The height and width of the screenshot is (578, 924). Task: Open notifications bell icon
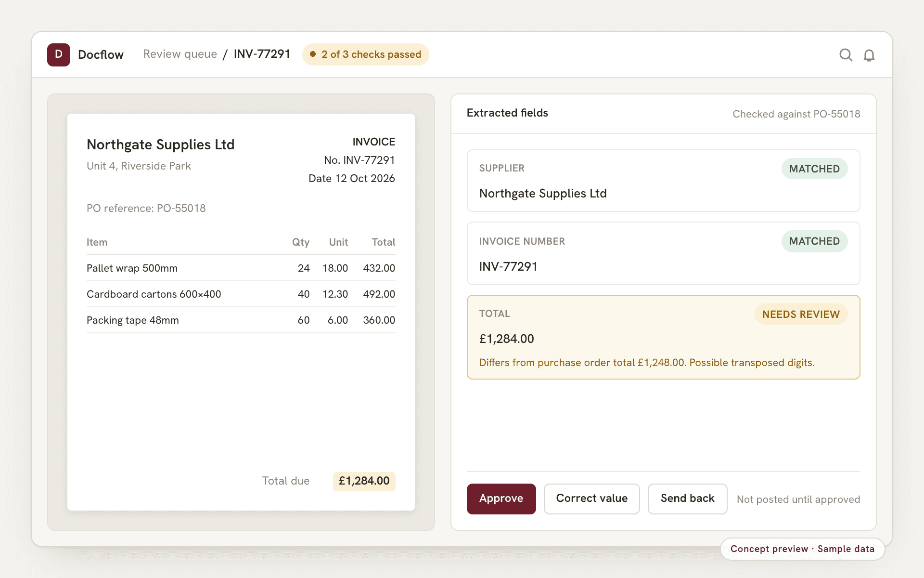pyautogui.click(x=869, y=55)
